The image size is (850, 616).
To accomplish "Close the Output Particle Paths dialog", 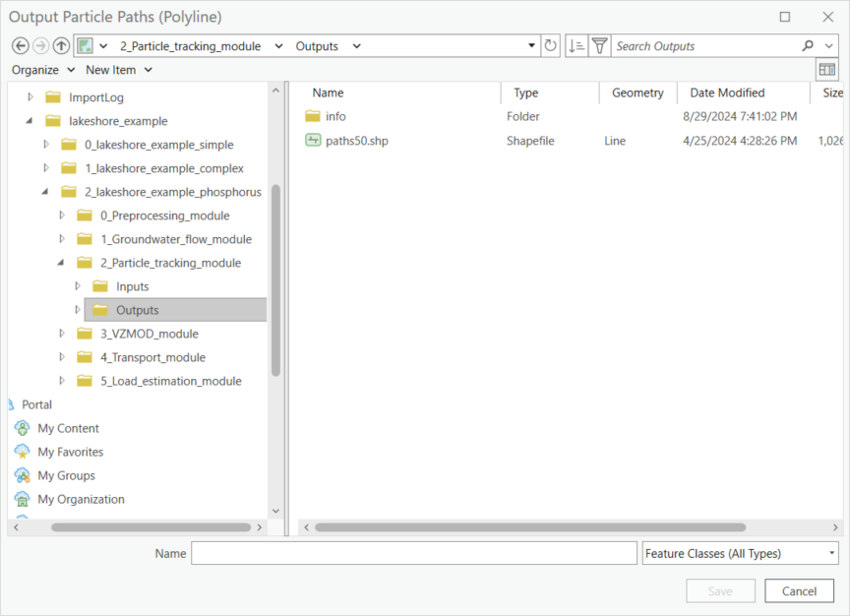I will (x=827, y=17).
